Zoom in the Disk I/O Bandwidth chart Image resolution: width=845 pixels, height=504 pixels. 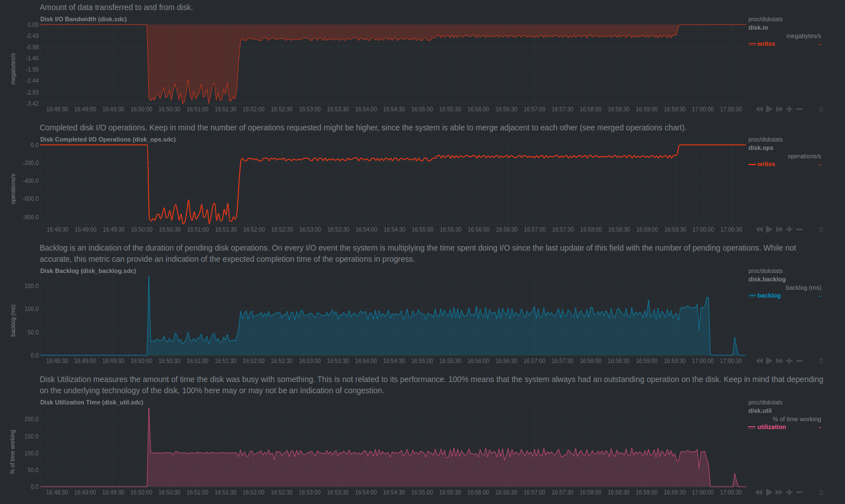(x=790, y=109)
